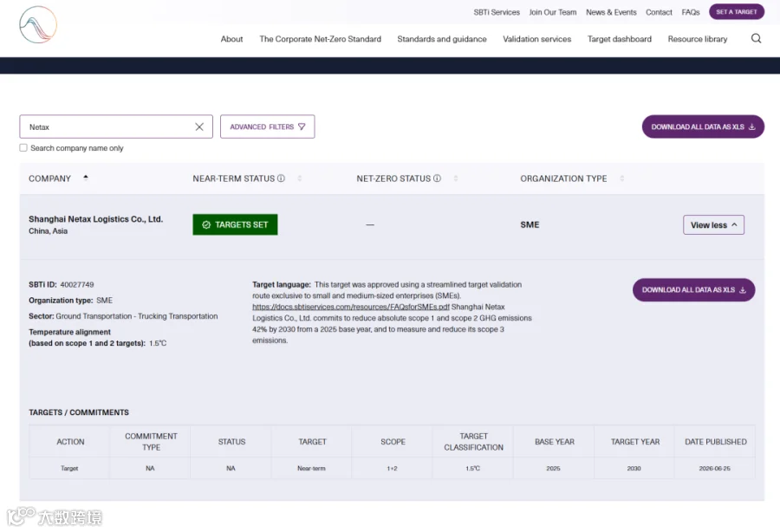
Task: Open FAQs link
Action: point(691,12)
